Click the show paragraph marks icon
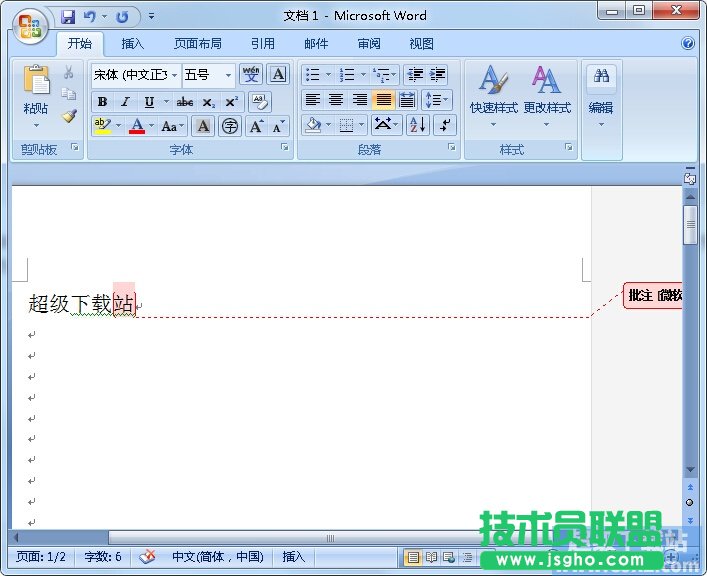Viewport: 707px width, 576px height. pos(445,125)
